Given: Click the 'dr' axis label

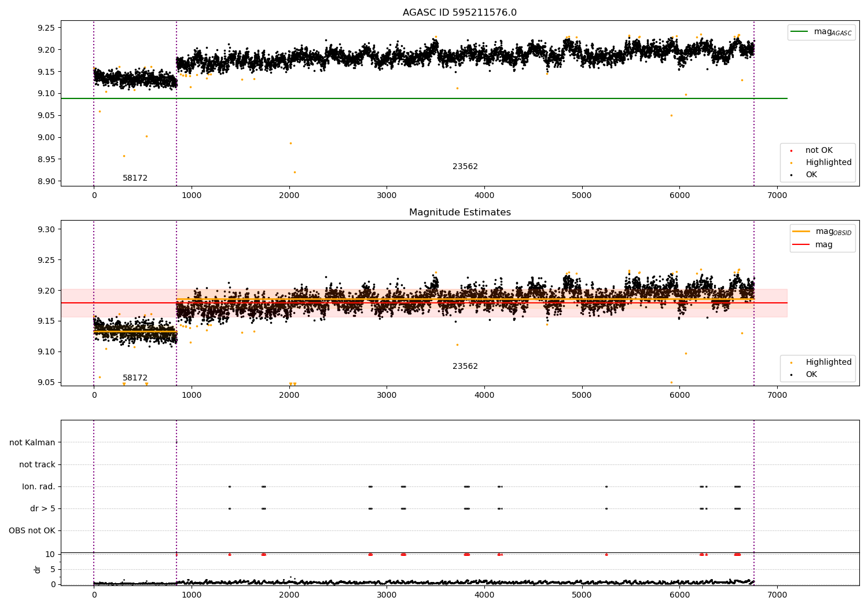Looking at the screenshot, I should point(38,570).
